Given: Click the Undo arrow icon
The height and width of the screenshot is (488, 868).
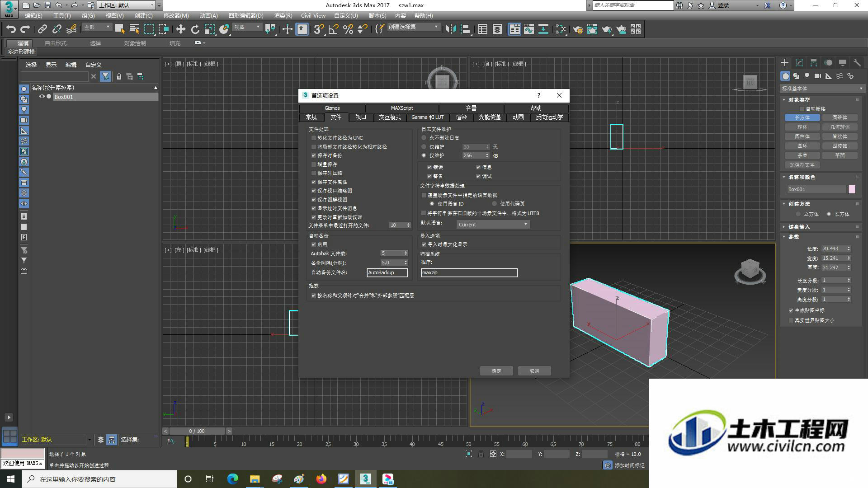Looking at the screenshot, I should [x=10, y=29].
